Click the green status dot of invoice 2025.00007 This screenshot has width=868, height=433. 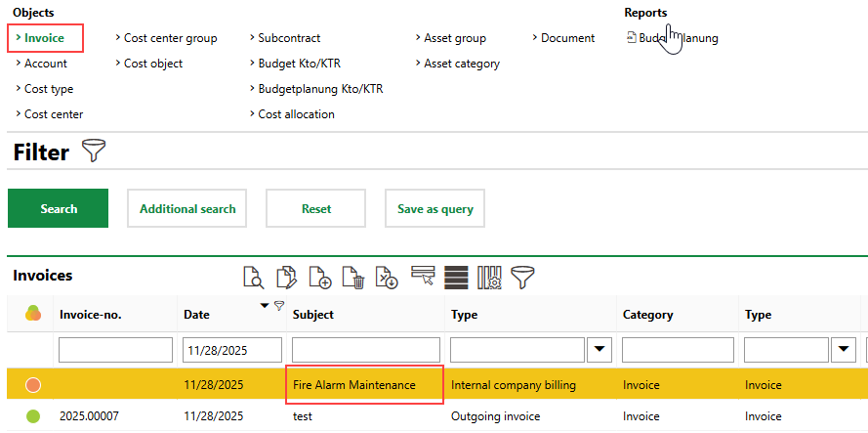point(34,415)
